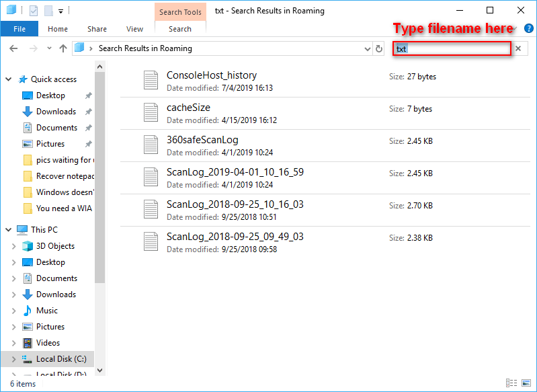Image resolution: width=537 pixels, height=392 pixels.
Task: Click the Up arrow navigation button
Action: pos(63,48)
